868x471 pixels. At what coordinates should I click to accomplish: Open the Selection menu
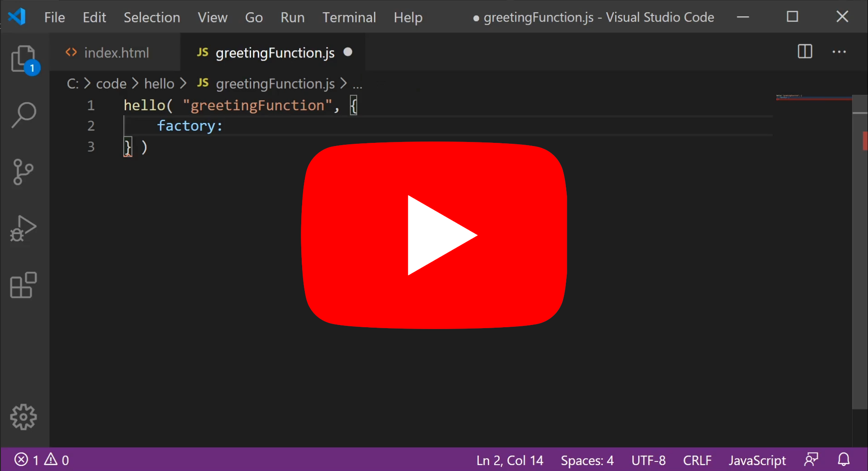(152, 17)
